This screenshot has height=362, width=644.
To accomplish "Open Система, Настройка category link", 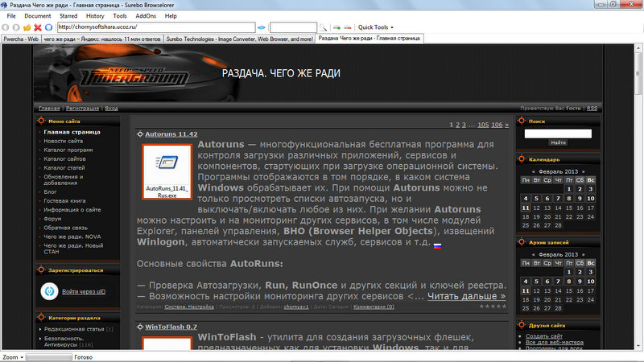I will pos(189,306).
